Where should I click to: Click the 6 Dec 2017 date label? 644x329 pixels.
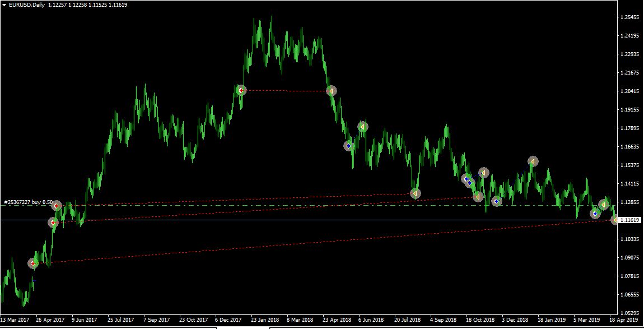(228, 319)
